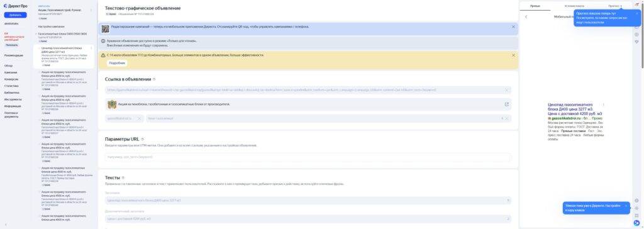Open Платежи и документы section
The width and height of the screenshot is (644, 229).
tap(11, 114)
